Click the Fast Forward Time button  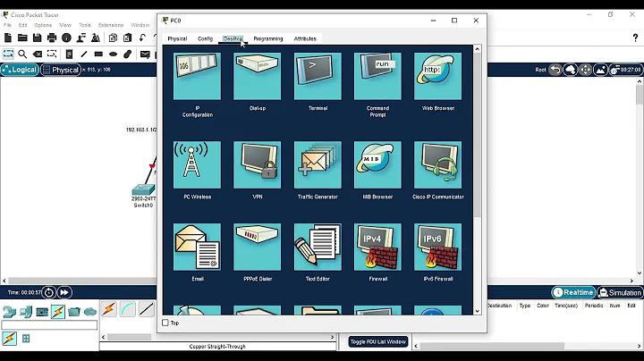pyautogui.click(x=64, y=292)
